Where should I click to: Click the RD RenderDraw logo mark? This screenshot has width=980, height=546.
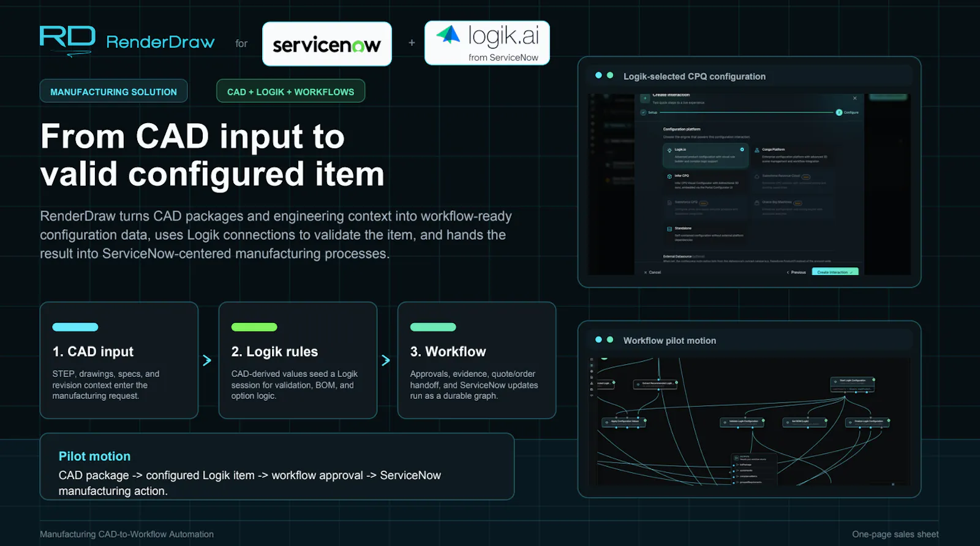click(67, 40)
